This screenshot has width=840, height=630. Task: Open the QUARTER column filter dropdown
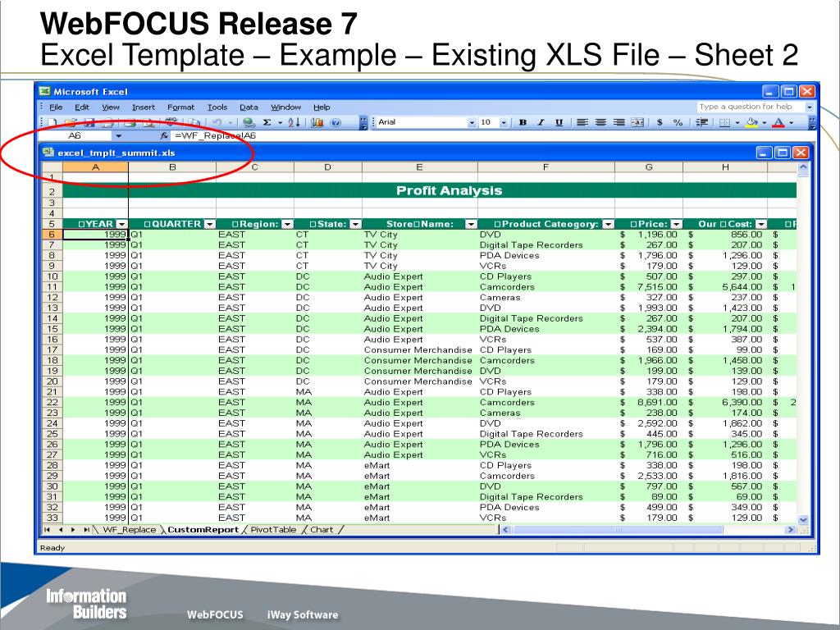210,224
